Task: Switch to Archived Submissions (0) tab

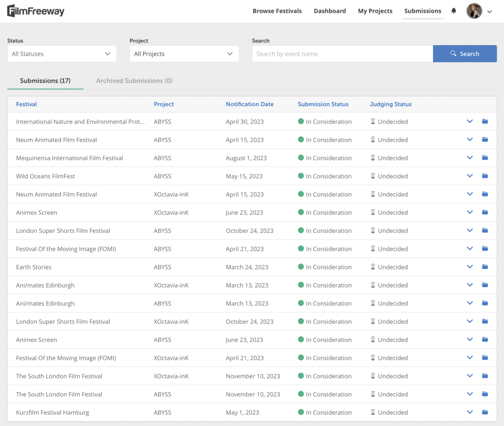Action: coord(134,81)
